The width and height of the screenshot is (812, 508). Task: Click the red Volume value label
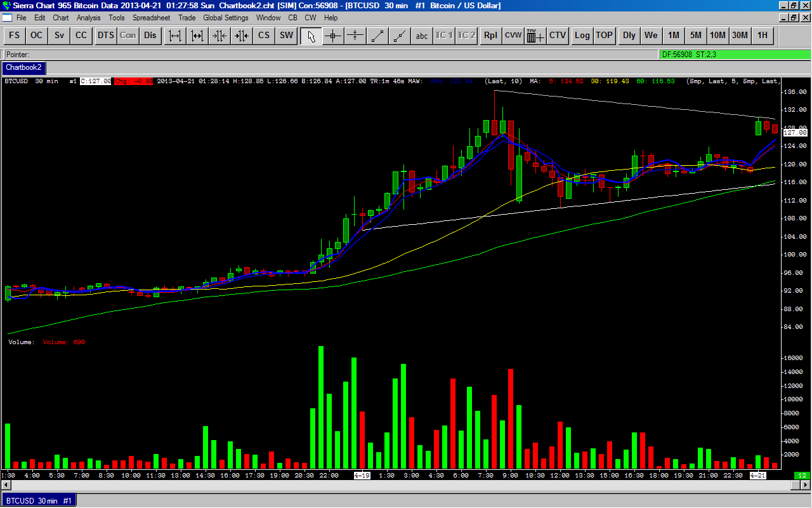coord(64,342)
